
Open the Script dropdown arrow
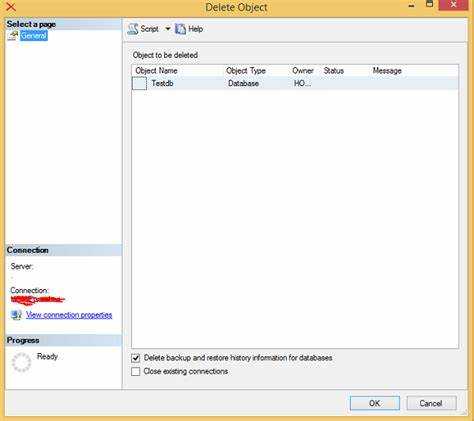(168, 29)
